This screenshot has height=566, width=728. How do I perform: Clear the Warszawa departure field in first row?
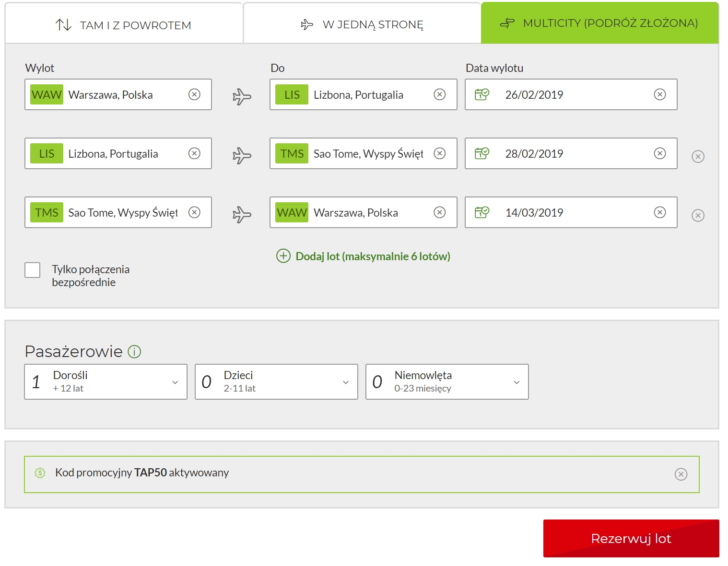(x=194, y=94)
